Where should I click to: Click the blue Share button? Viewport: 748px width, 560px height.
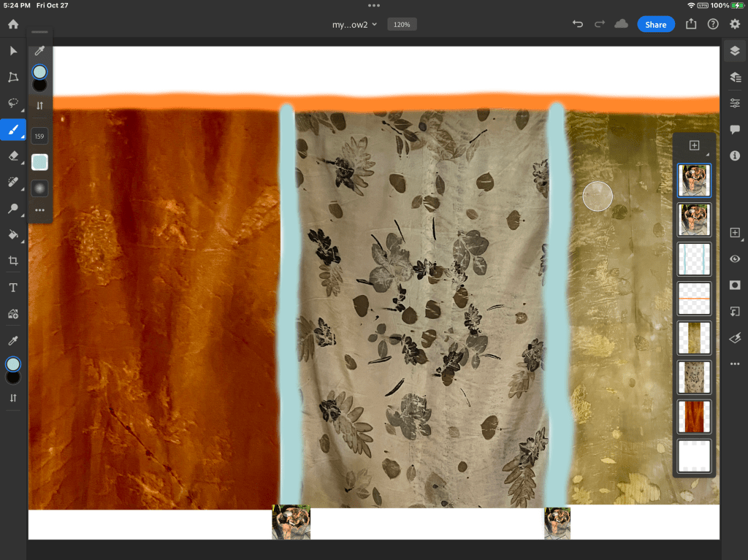(x=655, y=24)
